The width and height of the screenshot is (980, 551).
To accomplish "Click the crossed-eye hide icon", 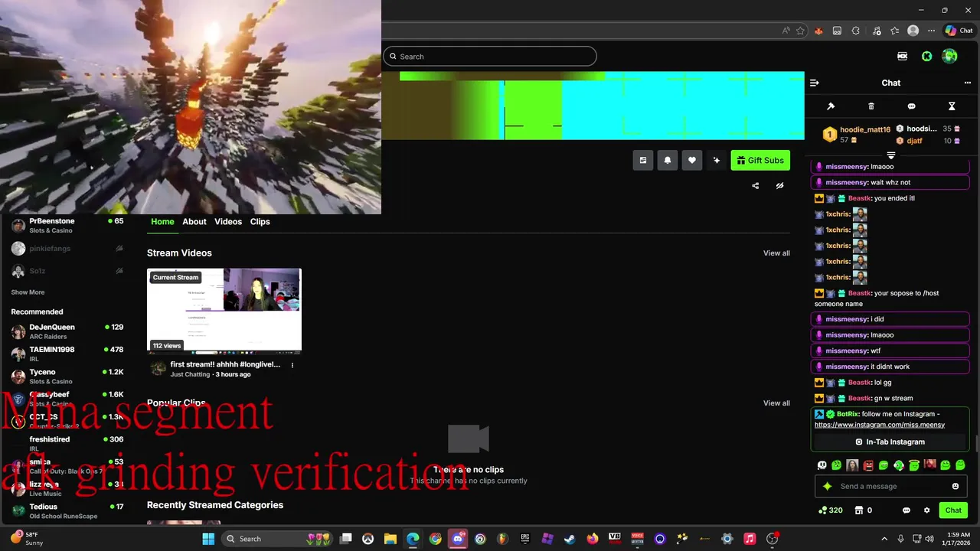I will 779,185.
